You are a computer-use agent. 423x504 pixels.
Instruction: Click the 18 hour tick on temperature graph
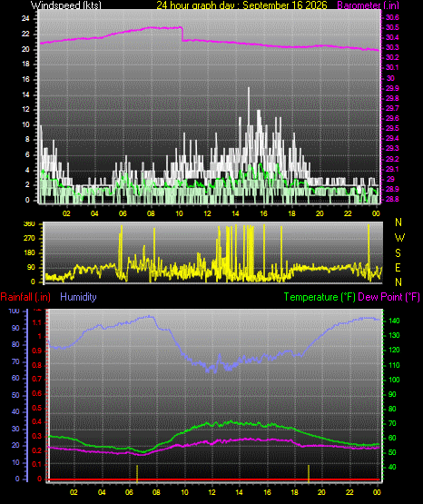click(x=294, y=492)
